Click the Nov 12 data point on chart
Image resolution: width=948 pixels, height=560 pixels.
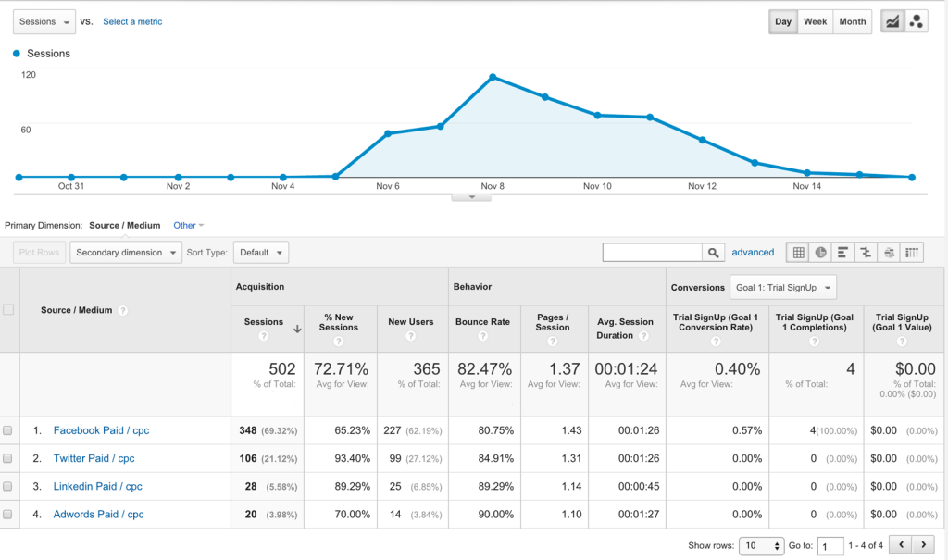pyautogui.click(x=702, y=140)
